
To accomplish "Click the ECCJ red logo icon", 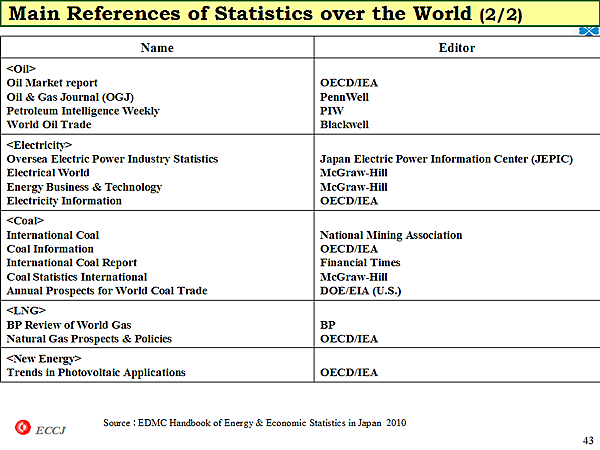I will coord(23,427).
